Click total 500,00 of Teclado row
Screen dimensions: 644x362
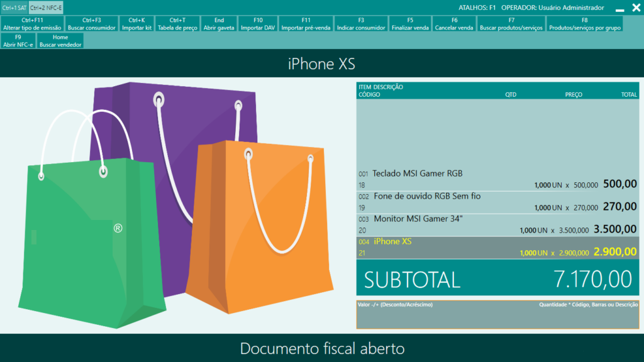point(619,184)
